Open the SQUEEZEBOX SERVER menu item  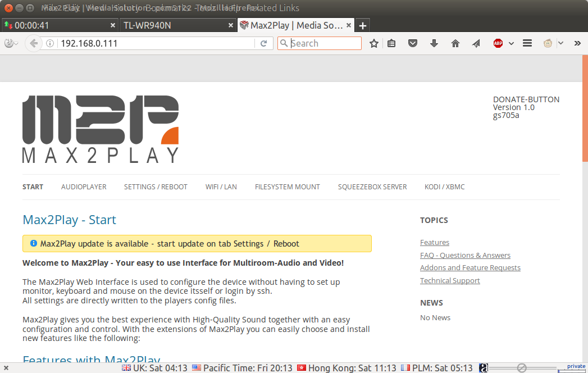click(372, 187)
